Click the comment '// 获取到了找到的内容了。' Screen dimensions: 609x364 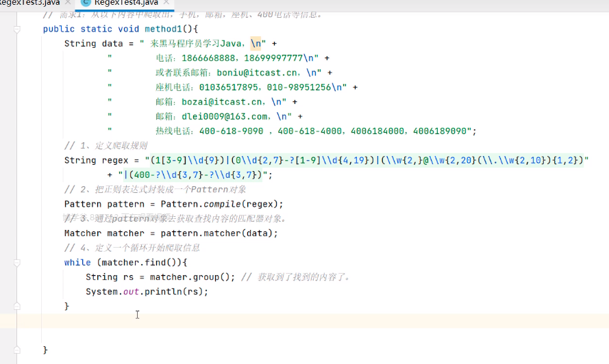pyautogui.click(x=295, y=277)
